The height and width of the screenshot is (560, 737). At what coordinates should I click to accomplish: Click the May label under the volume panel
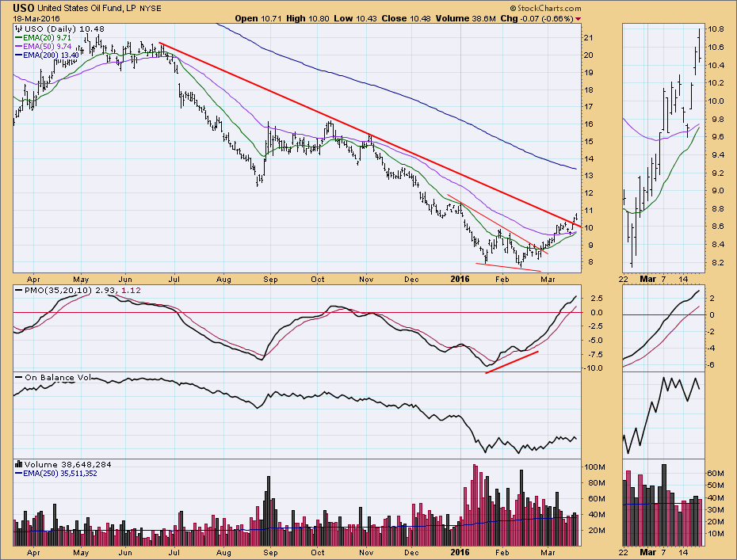point(81,553)
